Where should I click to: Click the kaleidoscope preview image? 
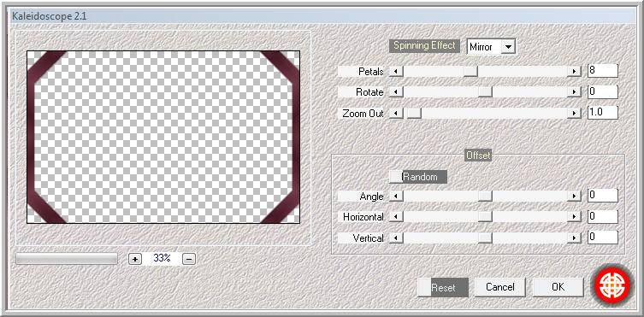163,137
